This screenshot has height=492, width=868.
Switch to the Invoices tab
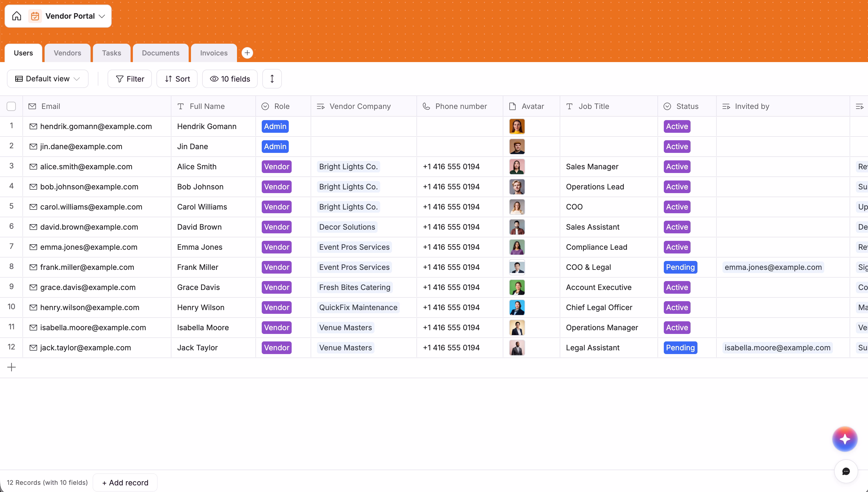(213, 53)
